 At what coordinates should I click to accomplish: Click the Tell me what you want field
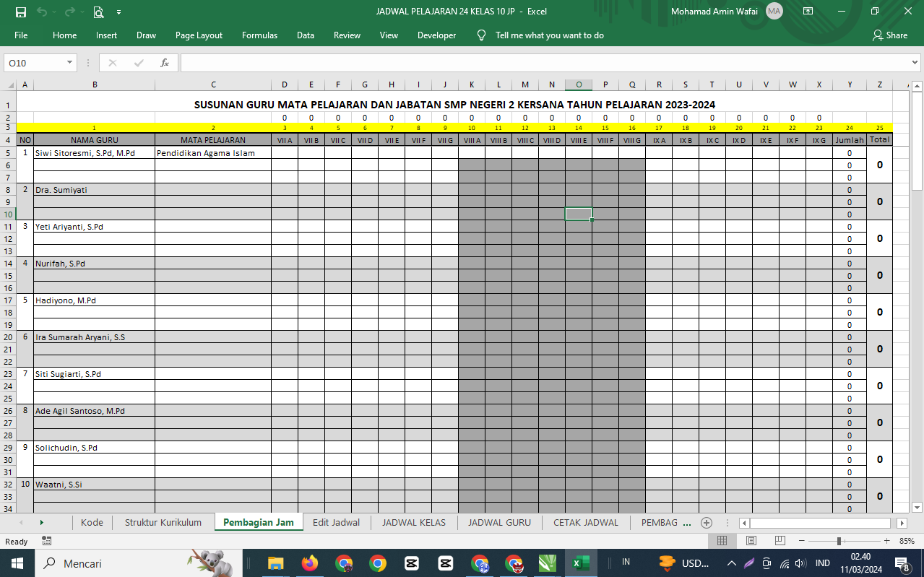point(549,35)
